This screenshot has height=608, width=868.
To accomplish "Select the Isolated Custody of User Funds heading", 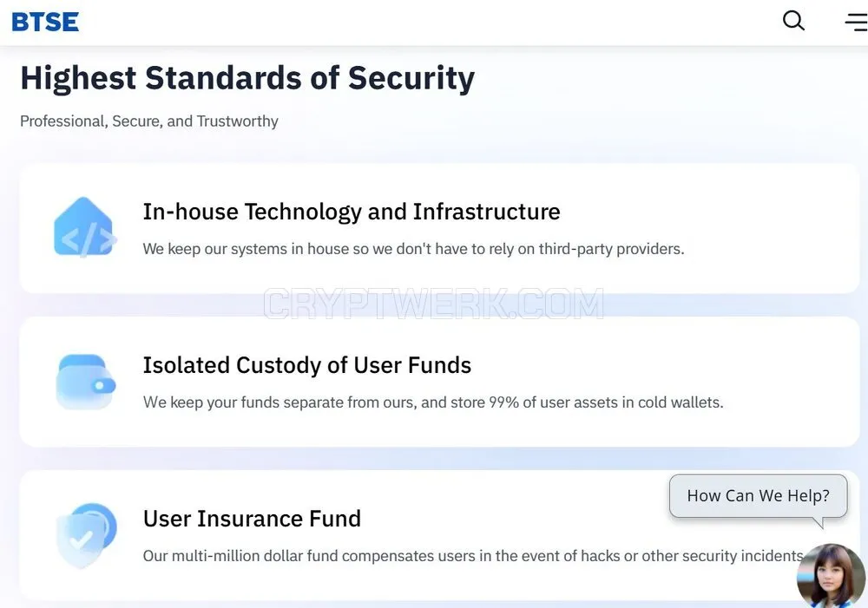I will click(307, 365).
